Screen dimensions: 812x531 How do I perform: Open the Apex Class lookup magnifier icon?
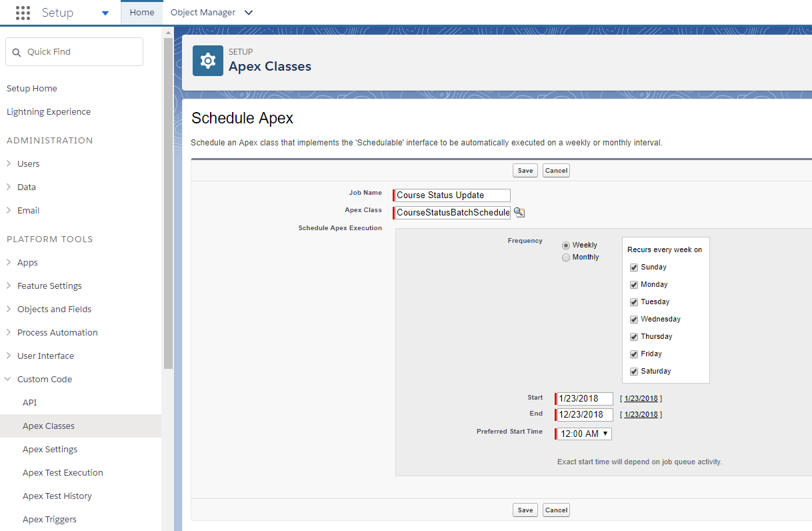click(x=519, y=212)
